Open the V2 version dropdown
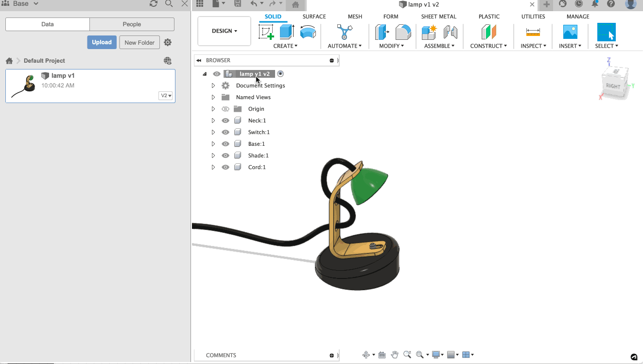643x364 pixels. coord(166,96)
